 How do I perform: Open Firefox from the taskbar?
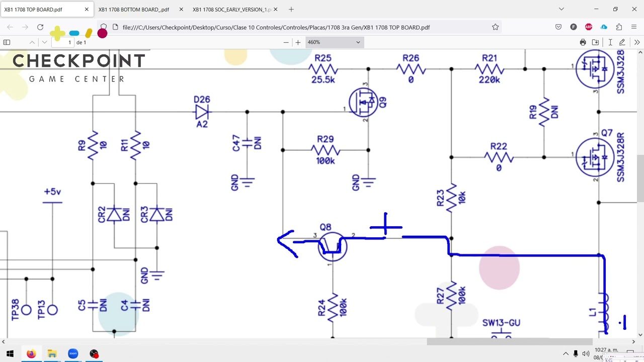click(31, 354)
